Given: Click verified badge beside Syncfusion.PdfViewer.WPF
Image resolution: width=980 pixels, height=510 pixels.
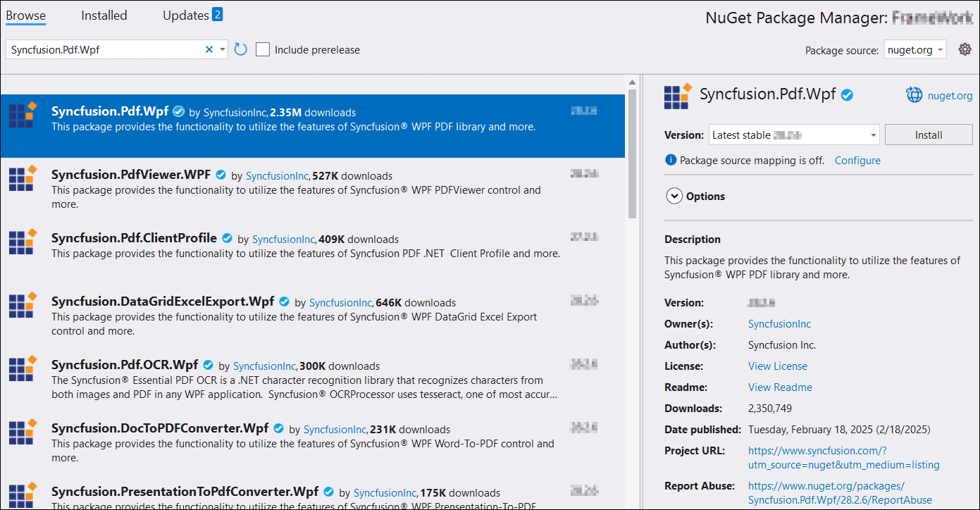Looking at the screenshot, I should tap(221, 175).
